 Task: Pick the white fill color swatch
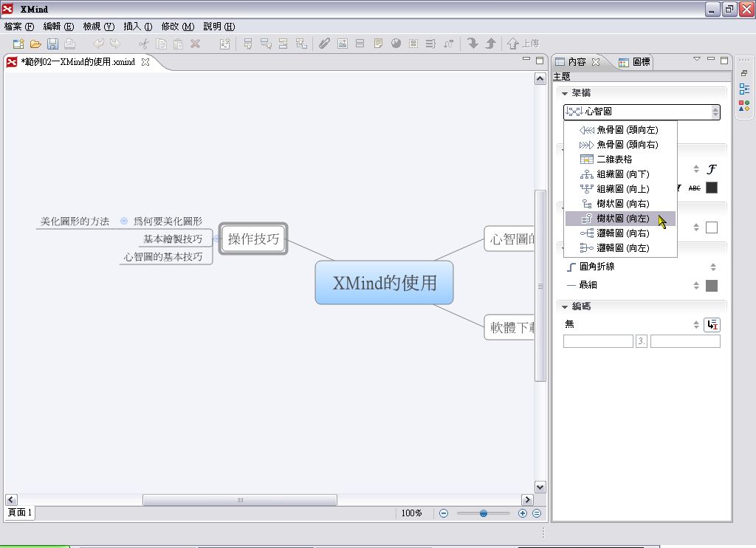(x=712, y=227)
